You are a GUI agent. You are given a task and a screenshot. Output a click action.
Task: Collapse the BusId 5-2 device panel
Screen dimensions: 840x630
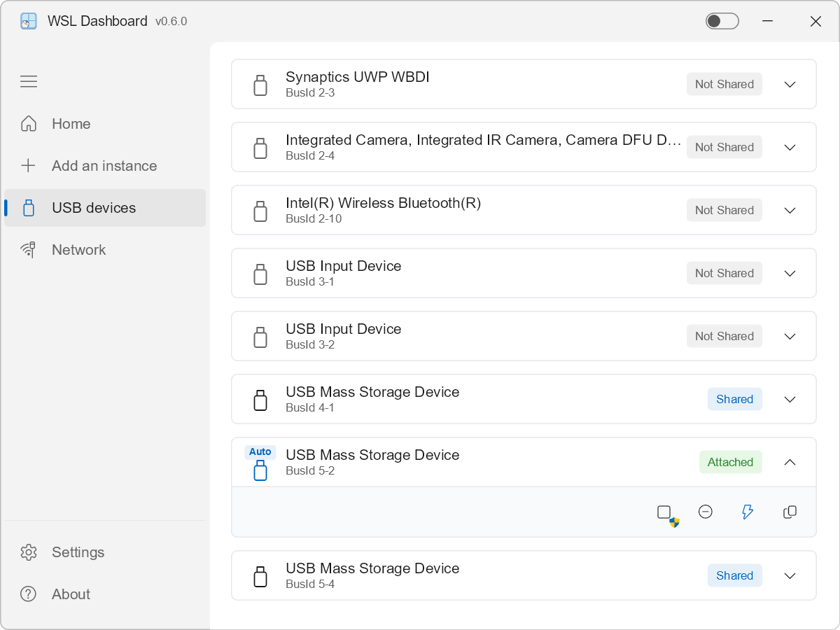pyautogui.click(x=790, y=463)
